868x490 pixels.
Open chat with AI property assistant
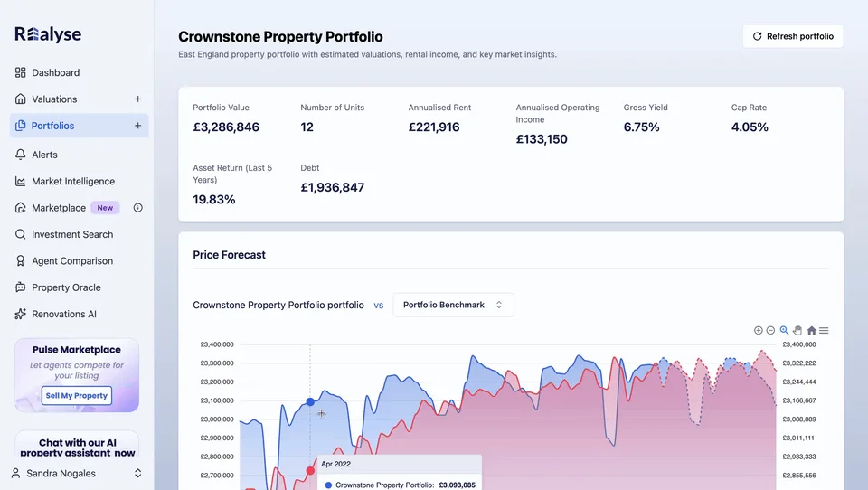[77, 446]
